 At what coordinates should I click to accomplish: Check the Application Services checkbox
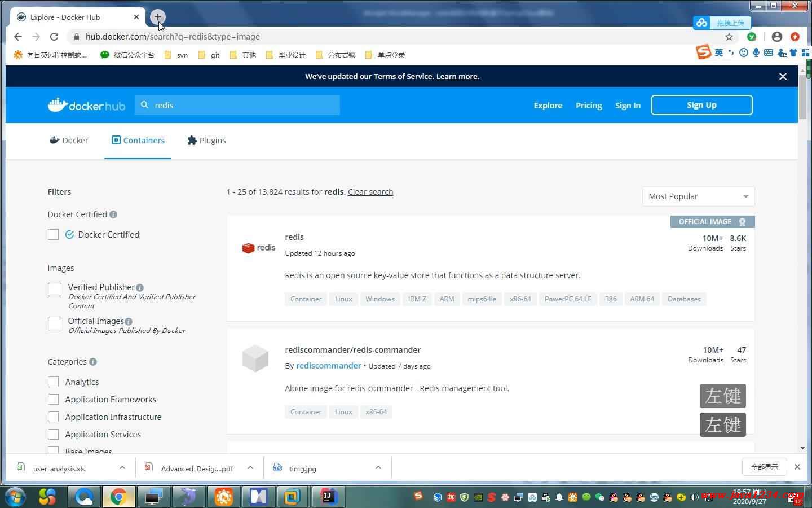(54, 435)
